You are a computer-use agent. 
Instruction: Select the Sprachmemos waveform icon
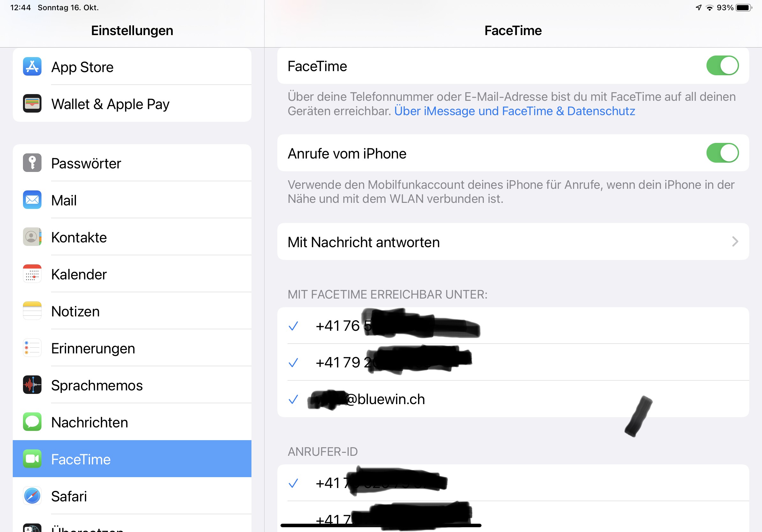[32, 385]
